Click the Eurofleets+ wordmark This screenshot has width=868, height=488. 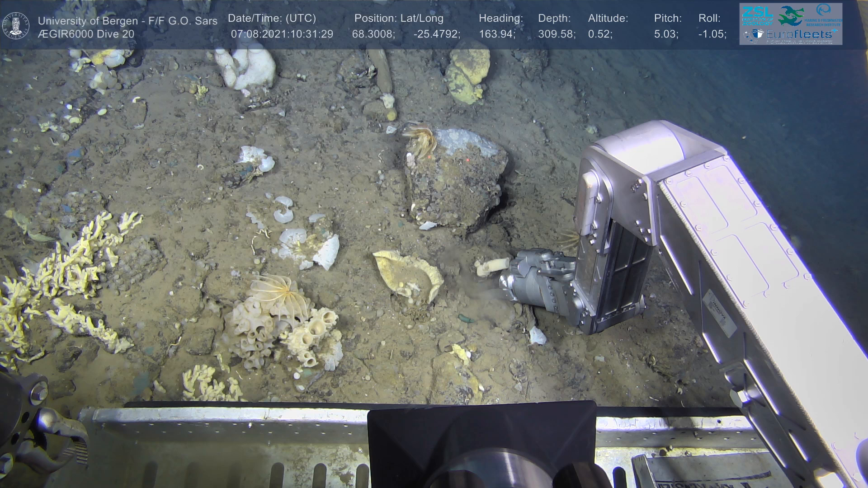point(798,34)
